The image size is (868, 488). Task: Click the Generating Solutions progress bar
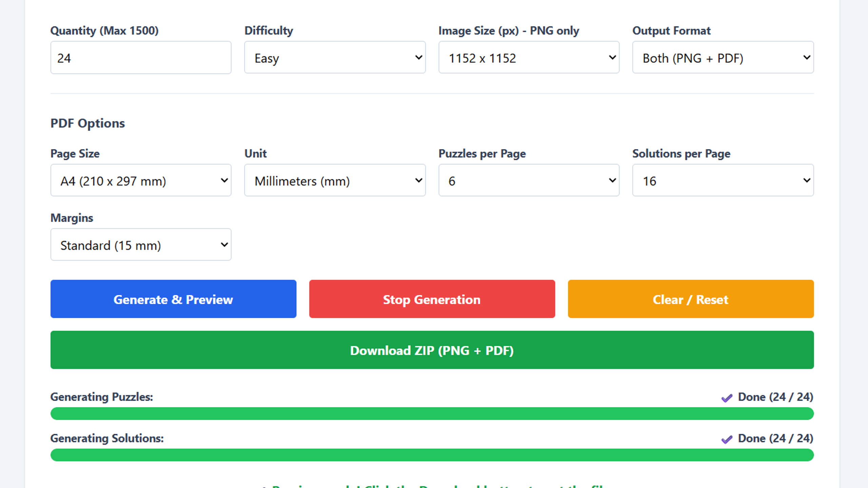pyautogui.click(x=432, y=455)
